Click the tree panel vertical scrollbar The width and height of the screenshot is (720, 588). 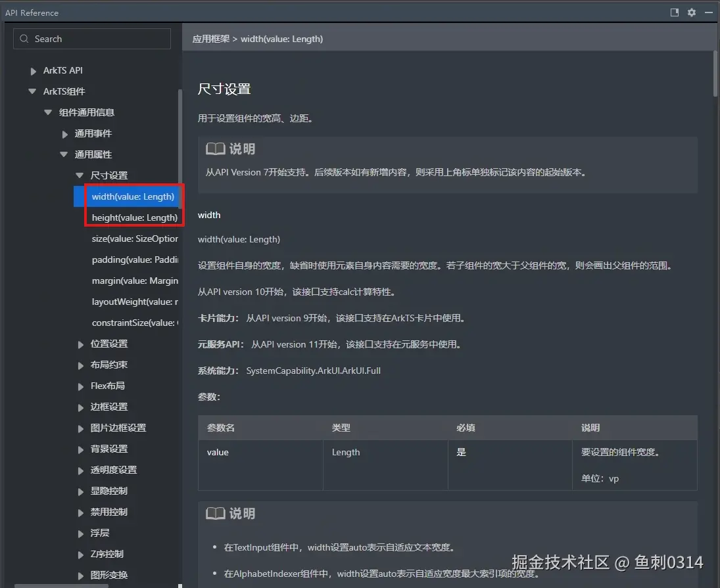pos(180,149)
